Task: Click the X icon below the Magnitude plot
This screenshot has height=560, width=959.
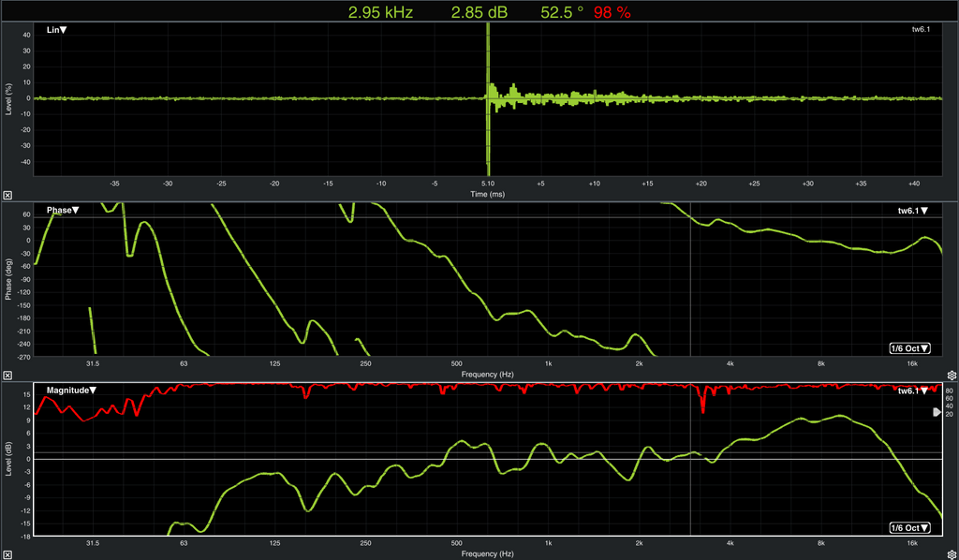Action: [x=7, y=553]
